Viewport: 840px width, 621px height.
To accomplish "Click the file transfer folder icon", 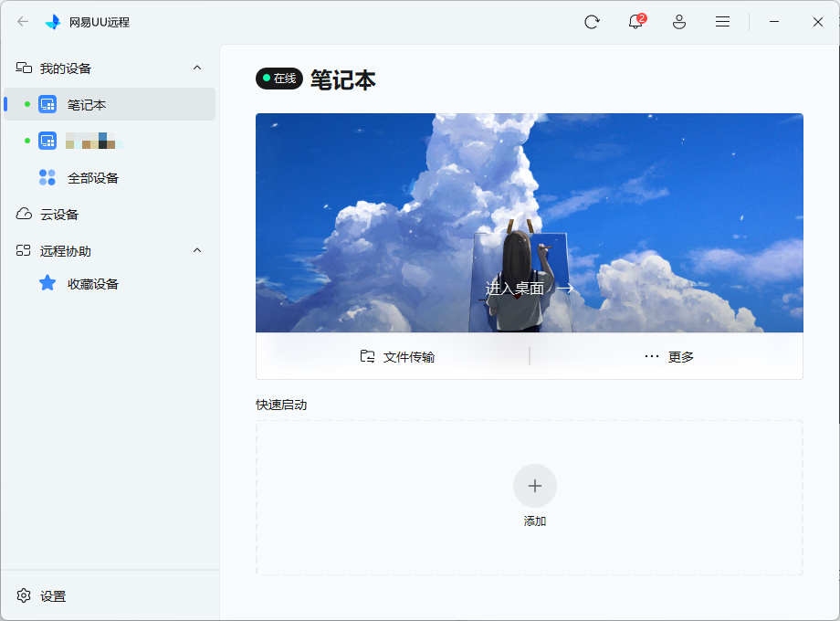I will [367, 356].
